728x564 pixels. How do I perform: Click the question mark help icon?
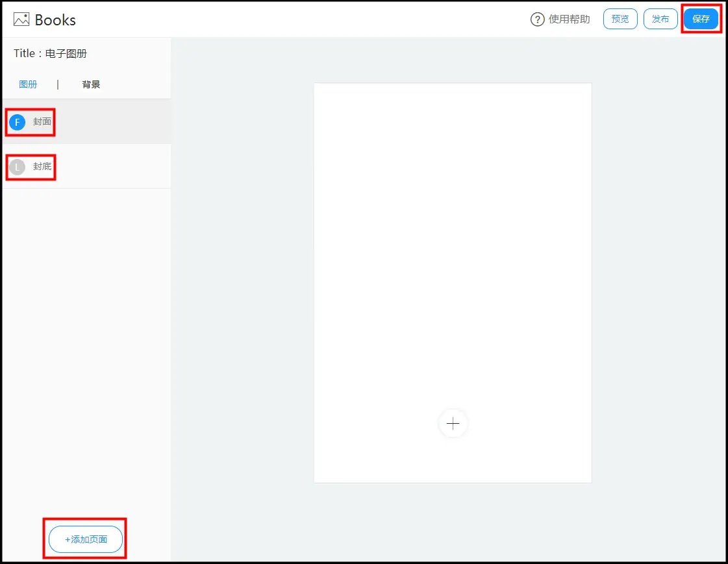(537, 19)
